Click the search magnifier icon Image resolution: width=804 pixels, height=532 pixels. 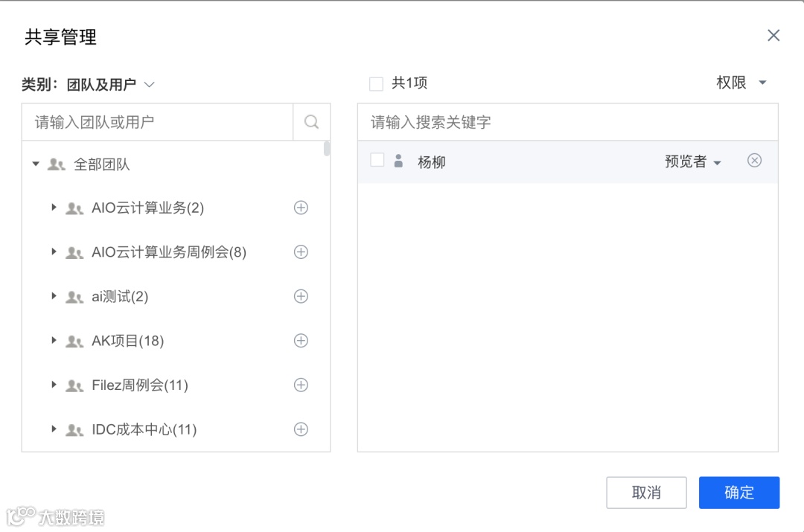312,122
